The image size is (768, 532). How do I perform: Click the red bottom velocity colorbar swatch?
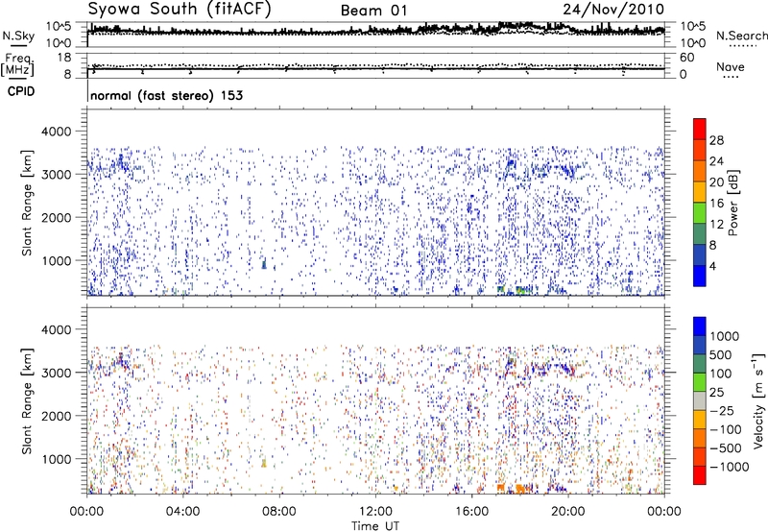pos(700,475)
